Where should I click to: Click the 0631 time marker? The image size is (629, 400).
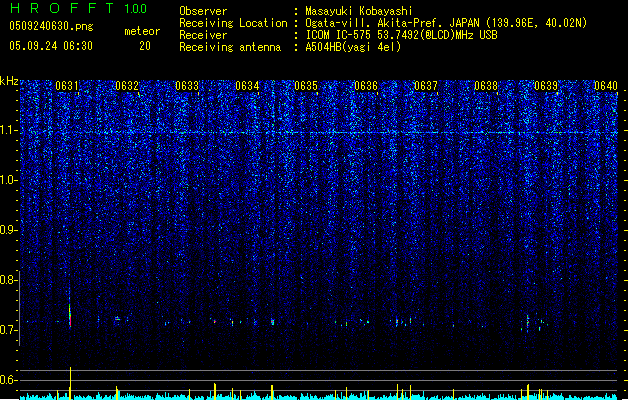(67, 86)
